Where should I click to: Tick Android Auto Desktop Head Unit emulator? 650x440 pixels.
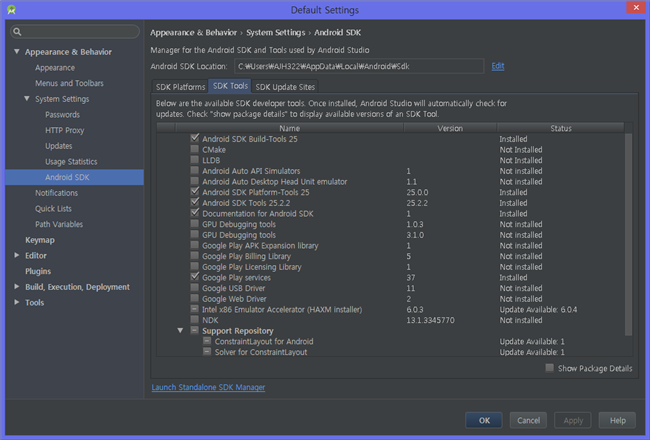click(x=194, y=181)
